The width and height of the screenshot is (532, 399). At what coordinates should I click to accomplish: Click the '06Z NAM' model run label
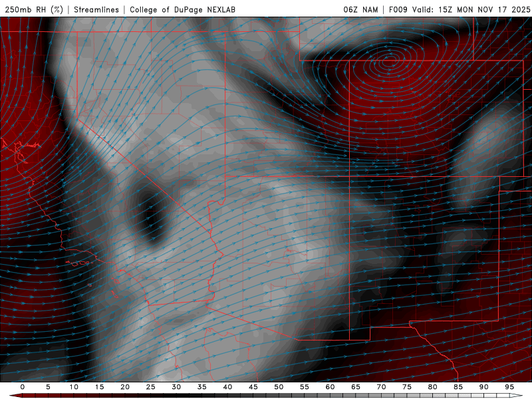360,9
